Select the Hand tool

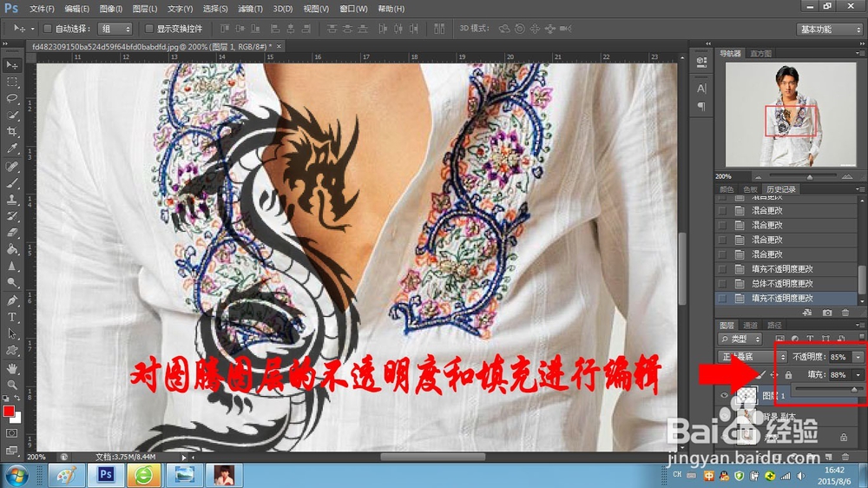11,368
